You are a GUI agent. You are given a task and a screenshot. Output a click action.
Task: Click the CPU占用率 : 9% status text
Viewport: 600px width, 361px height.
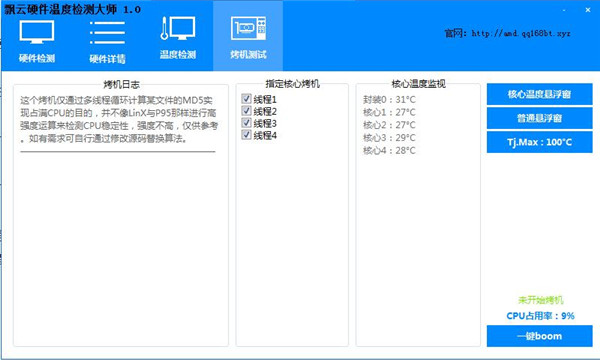pyautogui.click(x=540, y=316)
